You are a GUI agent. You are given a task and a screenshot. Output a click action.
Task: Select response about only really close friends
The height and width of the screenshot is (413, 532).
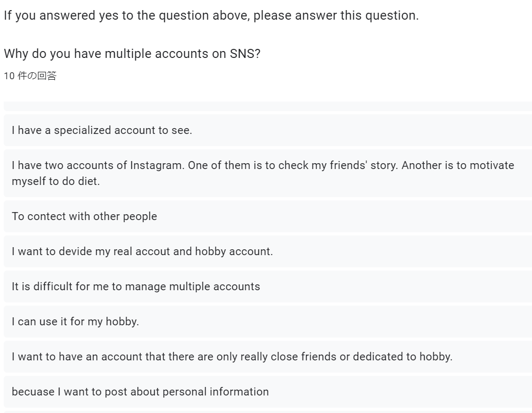268,357
